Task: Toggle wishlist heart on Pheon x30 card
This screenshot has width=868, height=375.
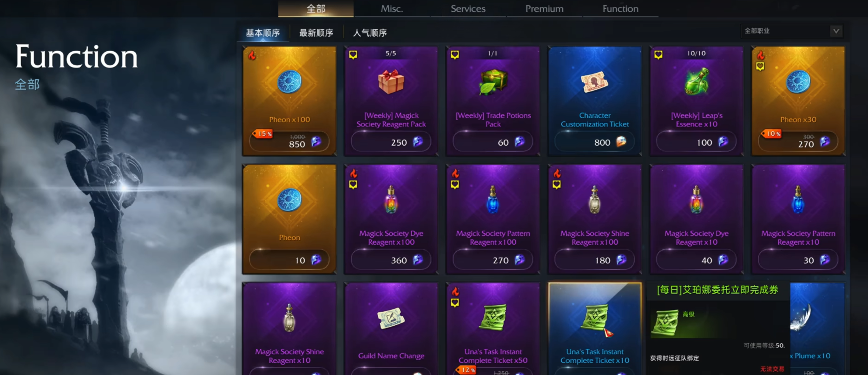Action: tap(760, 67)
